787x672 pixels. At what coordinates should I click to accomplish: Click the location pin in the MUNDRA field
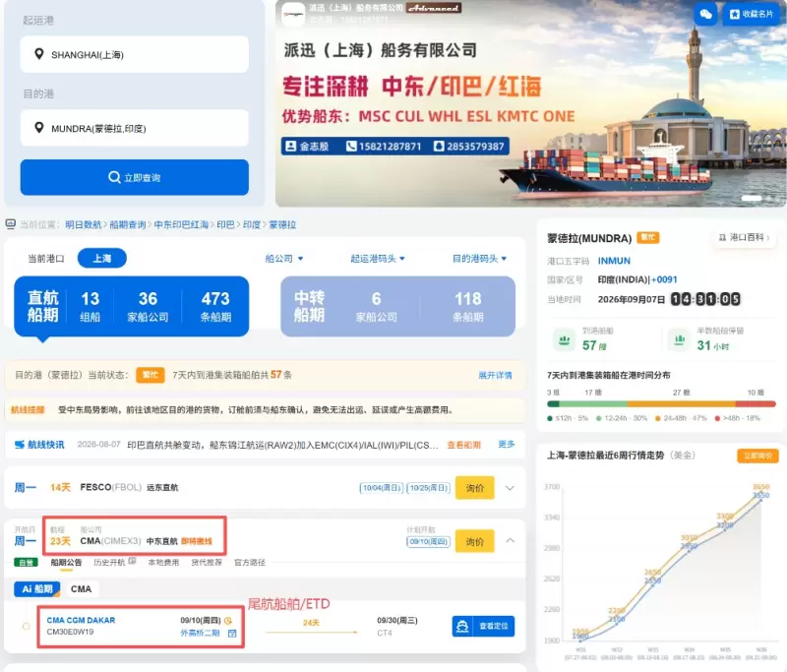tap(38, 128)
